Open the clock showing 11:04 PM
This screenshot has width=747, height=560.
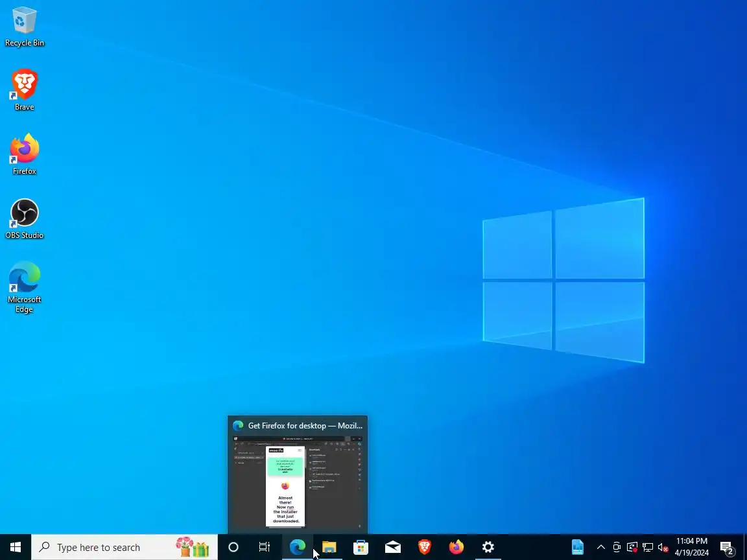point(692,547)
